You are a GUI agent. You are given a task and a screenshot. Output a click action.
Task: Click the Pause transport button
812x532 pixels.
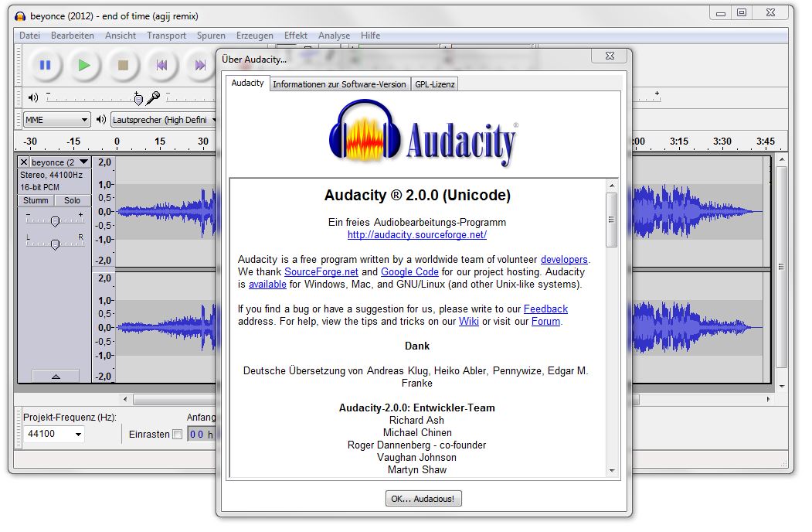pyautogui.click(x=45, y=66)
